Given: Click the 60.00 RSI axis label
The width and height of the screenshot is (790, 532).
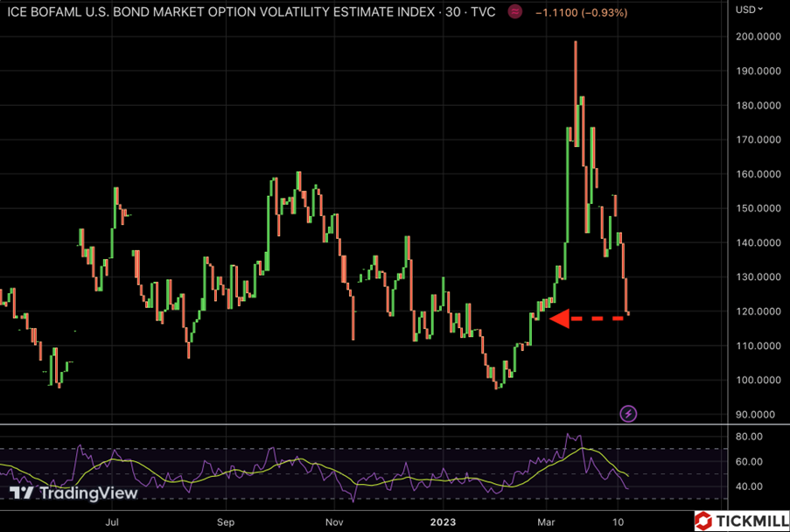Looking at the screenshot, I should coord(750,461).
